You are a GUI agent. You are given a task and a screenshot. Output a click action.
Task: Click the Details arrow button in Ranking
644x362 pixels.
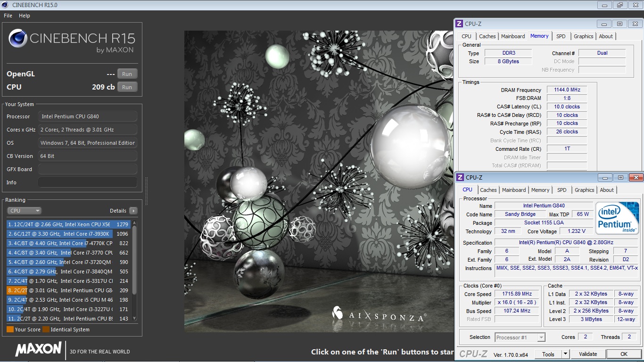point(133,211)
